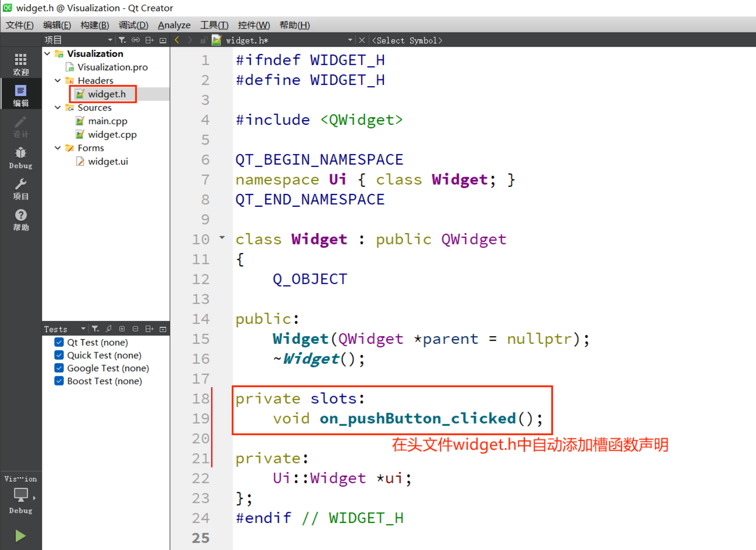Image resolution: width=756 pixels, height=550 pixels.
Task: Toggle the Google Test checkbox
Action: pos(59,368)
